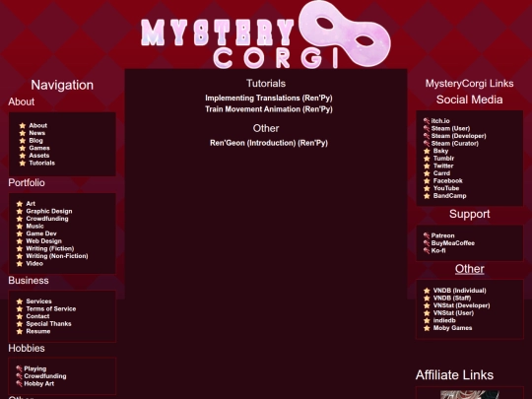
Task: Open VNDB (Staff) link
Action: pos(452,298)
